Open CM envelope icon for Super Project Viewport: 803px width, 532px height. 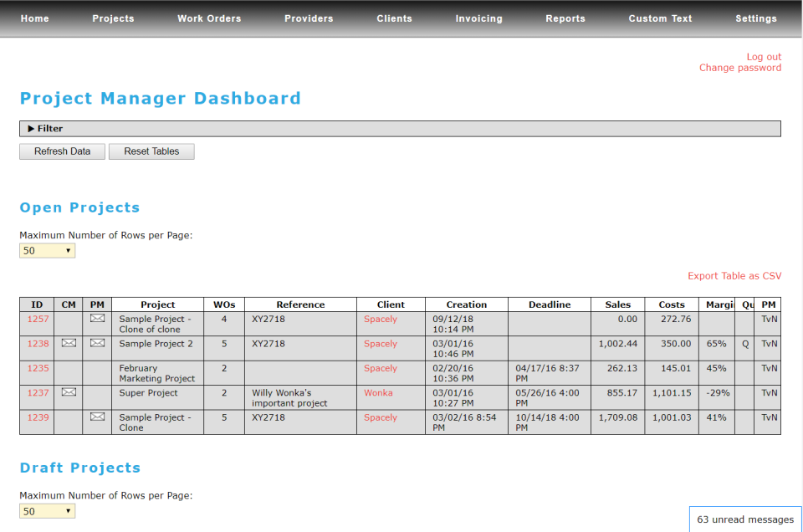point(68,392)
